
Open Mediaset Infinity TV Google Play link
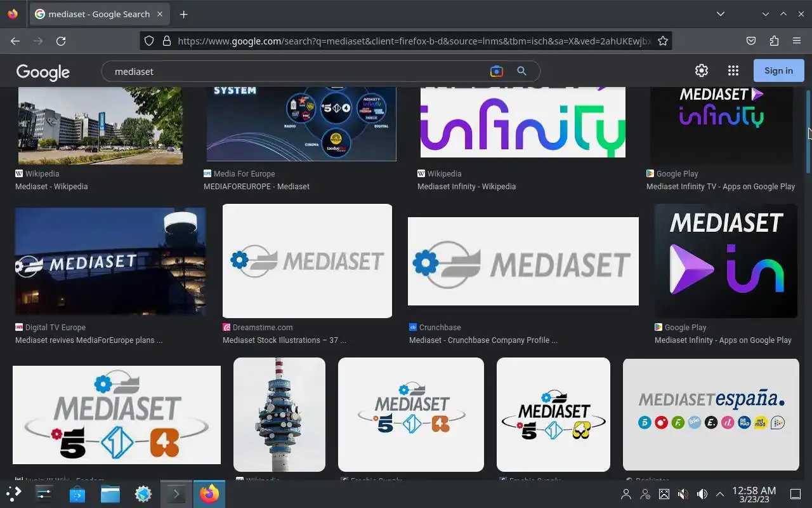tap(721, 187)
